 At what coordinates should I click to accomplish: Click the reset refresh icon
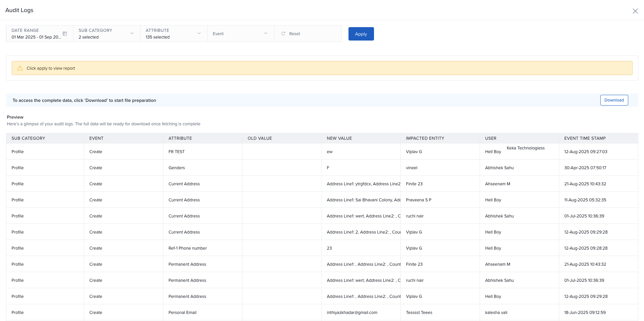point(283,34)
